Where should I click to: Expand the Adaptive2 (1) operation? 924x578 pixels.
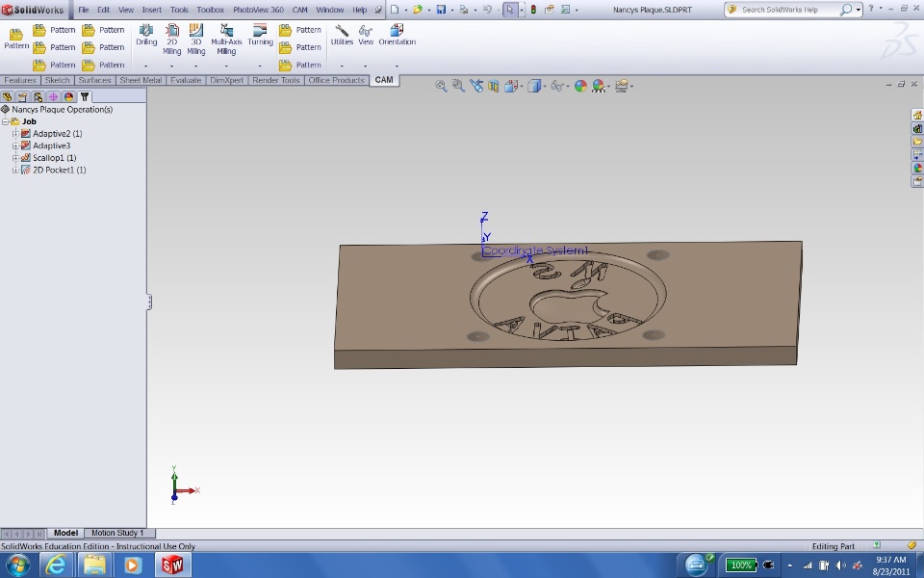point(15,134)
